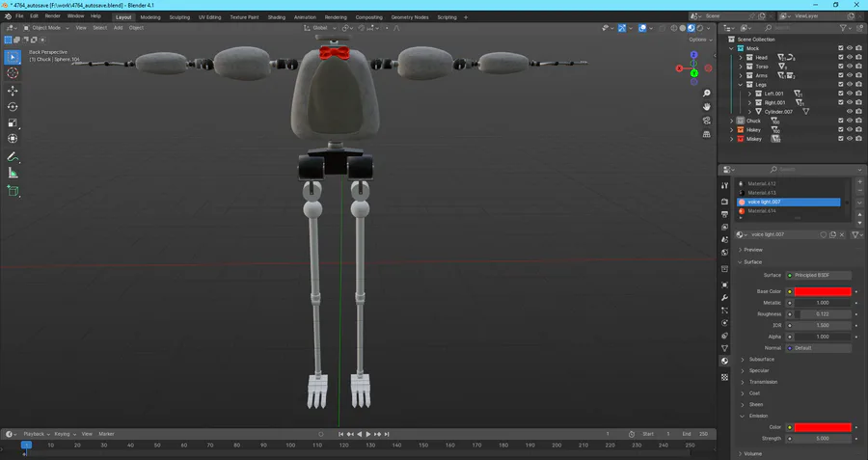This screenshot has height=460, width=868.
Task: Open the Output properties tab
Action: point(724,214)
